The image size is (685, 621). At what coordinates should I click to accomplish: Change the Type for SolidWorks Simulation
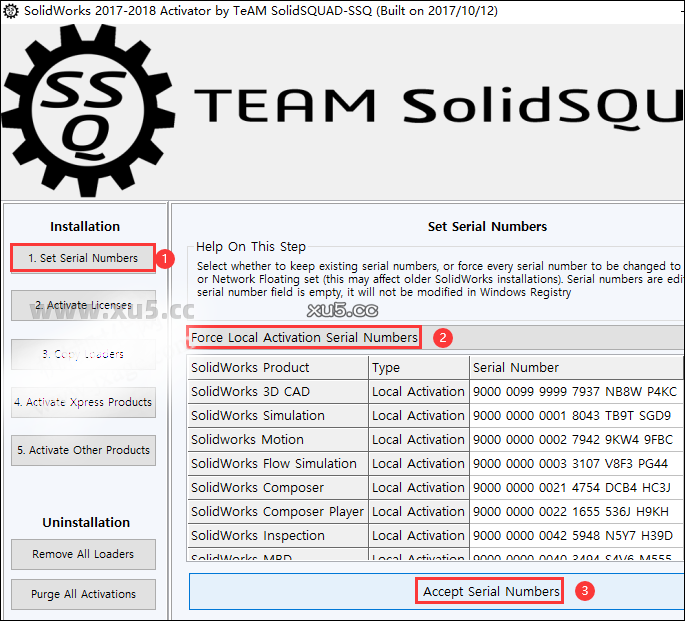pyautogui.click(x=418, y=415)
